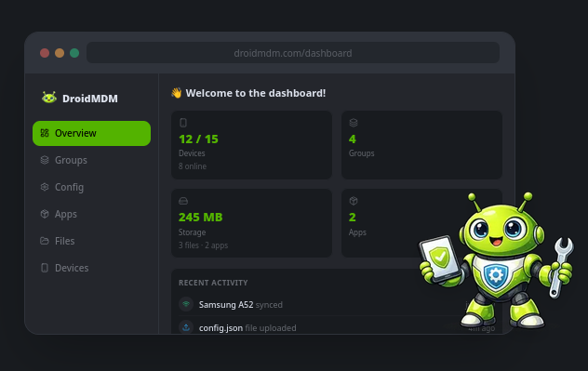
Task: Click the "2" apps count value
Action: pyautogui.click(x=352, y=217)
